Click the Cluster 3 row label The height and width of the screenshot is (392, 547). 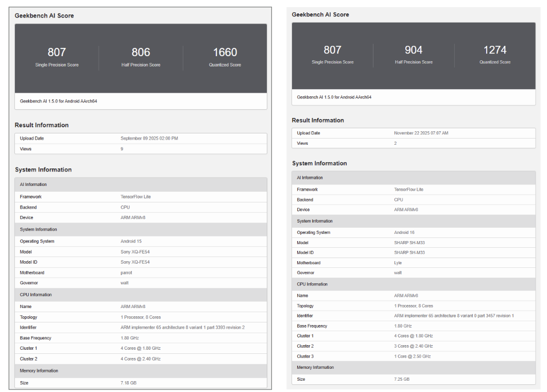(x=305, y=356)
